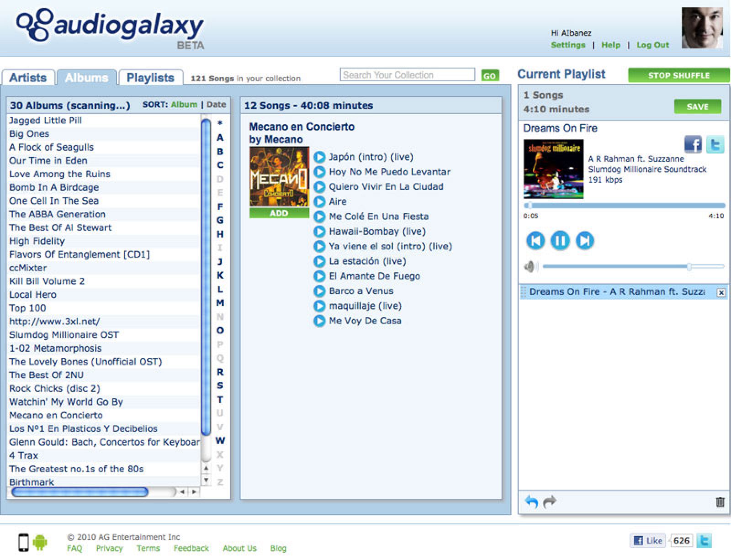
Task: Play "Japón (intro) (live)"
Action: [x=319, y=157]
